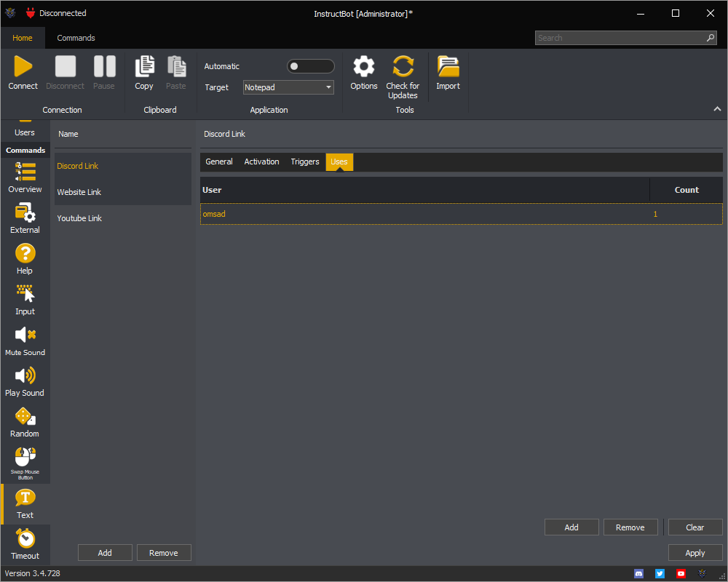Open the Mute Sound commands
Image resolution: width=728 pixels, height=582 pixels.
pyautogui.click(x=25, y=340)
